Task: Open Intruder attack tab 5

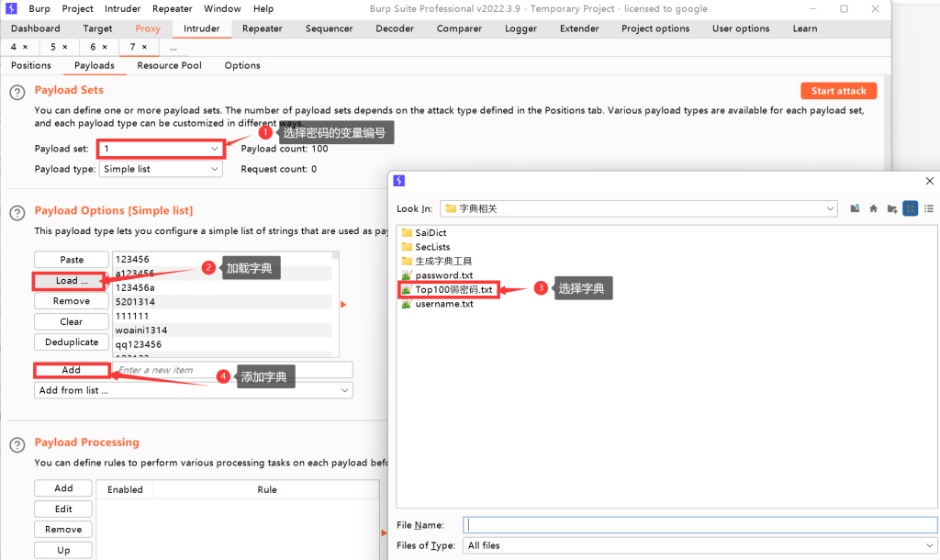Action: pos(53,47)
